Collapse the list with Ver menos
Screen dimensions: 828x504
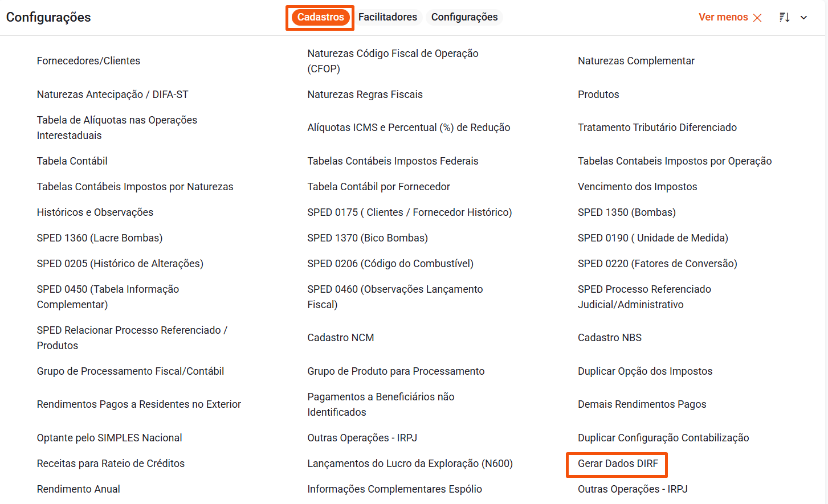(723, 17)
